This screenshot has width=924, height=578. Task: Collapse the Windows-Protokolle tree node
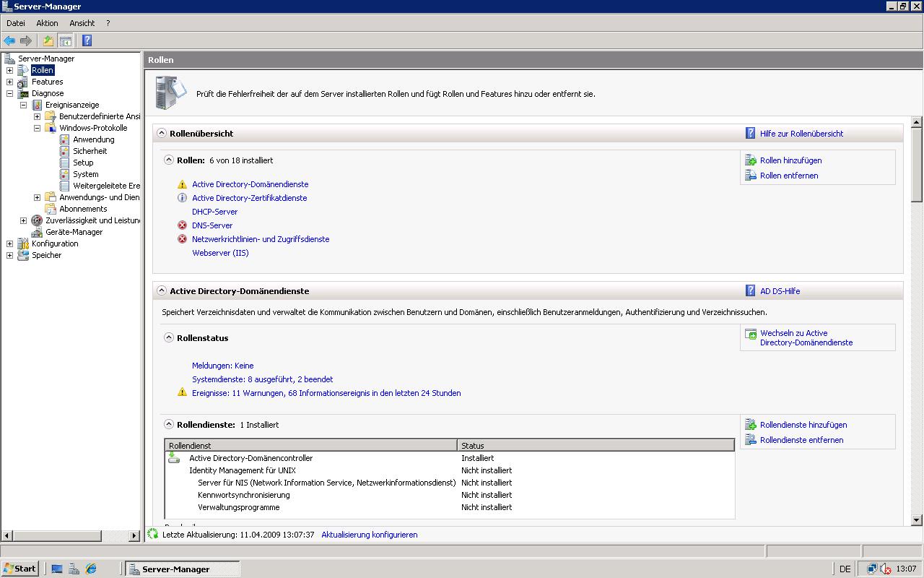coord(37,128)
